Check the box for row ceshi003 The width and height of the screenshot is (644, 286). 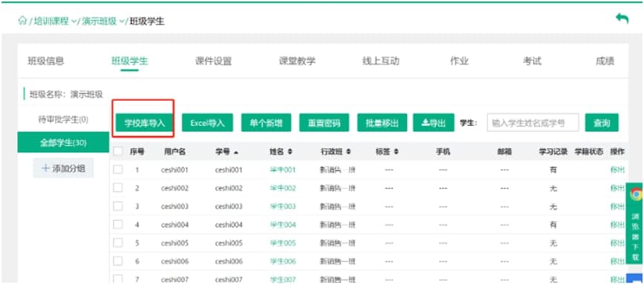(118, 206)
